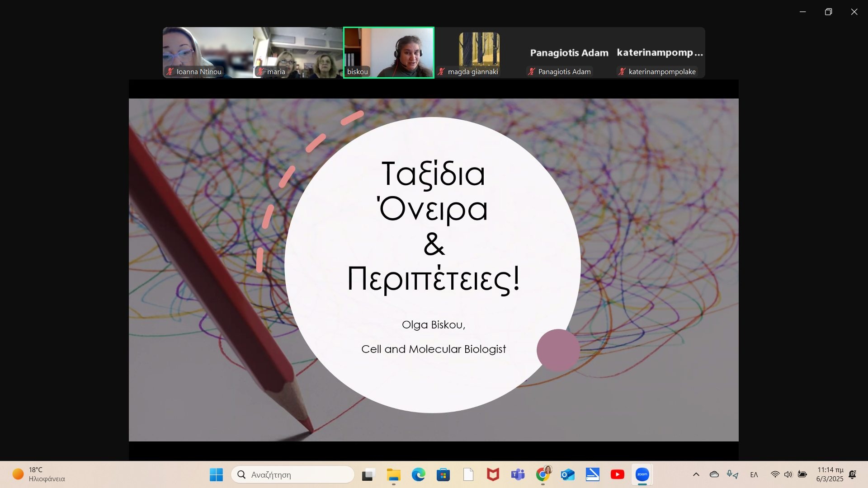Click the Αναζήτηση search box

pyautogui.click(x=293, y=474)
